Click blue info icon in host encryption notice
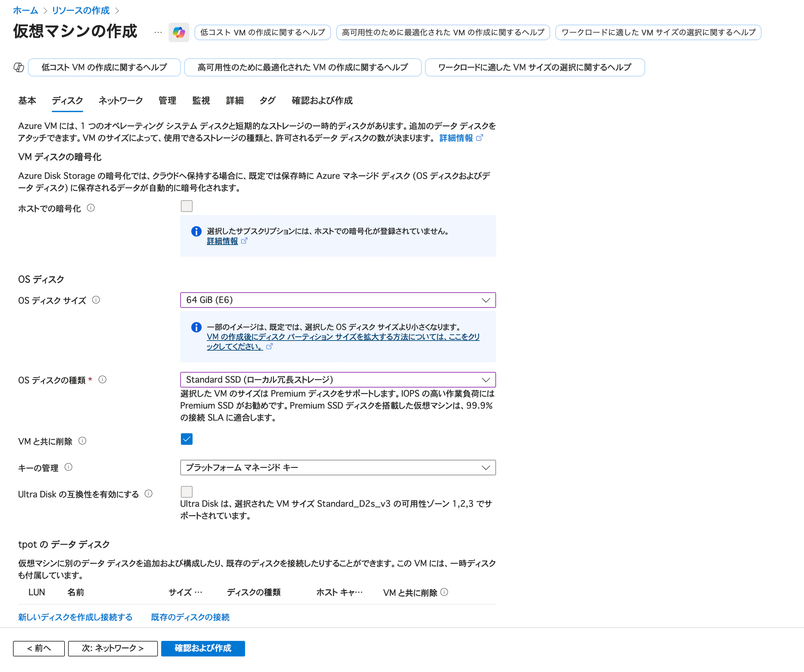The width and height of the screenshot is (804, 672). tap(196, 231)
